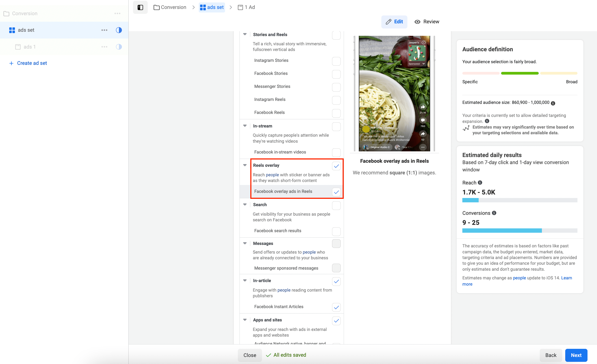Enable the Instagram Stories placement checkbox

tap(336, 61)
